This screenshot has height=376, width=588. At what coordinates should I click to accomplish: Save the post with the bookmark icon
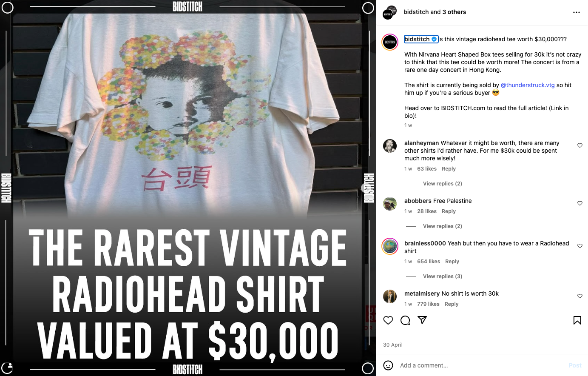pos(577,320)
